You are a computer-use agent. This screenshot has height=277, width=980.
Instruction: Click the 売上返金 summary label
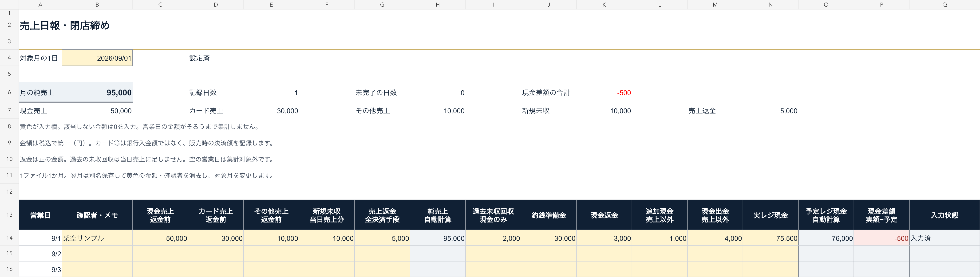(x=702, y=111)
